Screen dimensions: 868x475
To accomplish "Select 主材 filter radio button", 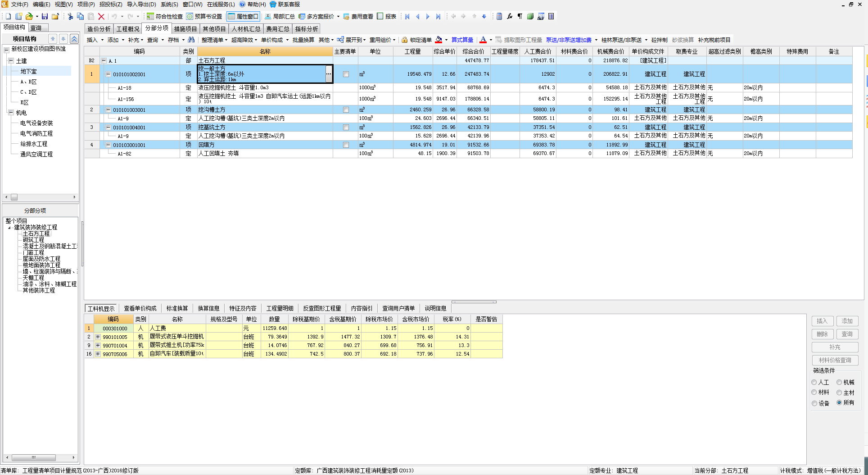I will coord(839,393).
